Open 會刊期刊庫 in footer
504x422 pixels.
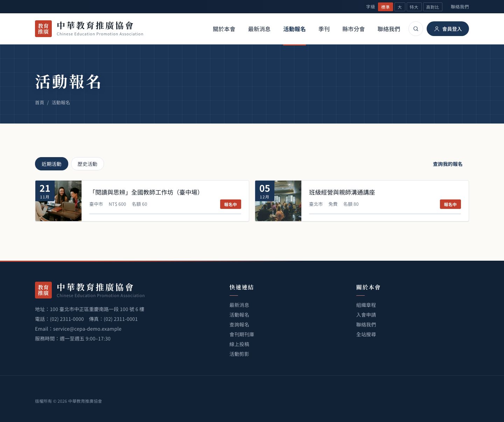coord(242,335)
